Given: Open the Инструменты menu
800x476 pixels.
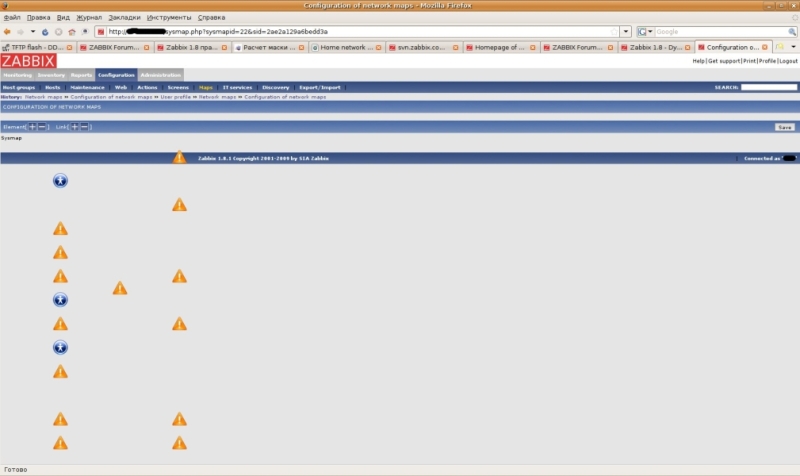Looking at the screenshot, I should coord(169,17).
